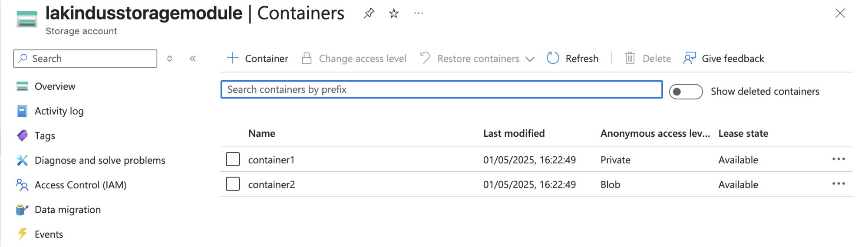
Task: Click the storage account icon in header
Action: tap(27, 20)
